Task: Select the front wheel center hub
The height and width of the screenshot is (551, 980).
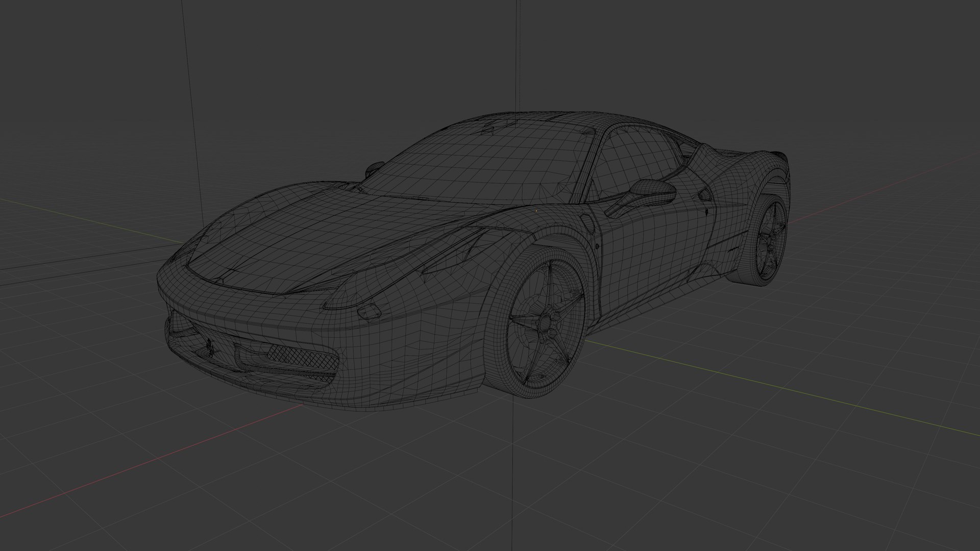Action: pyautogui.click(x=545, y=322)
